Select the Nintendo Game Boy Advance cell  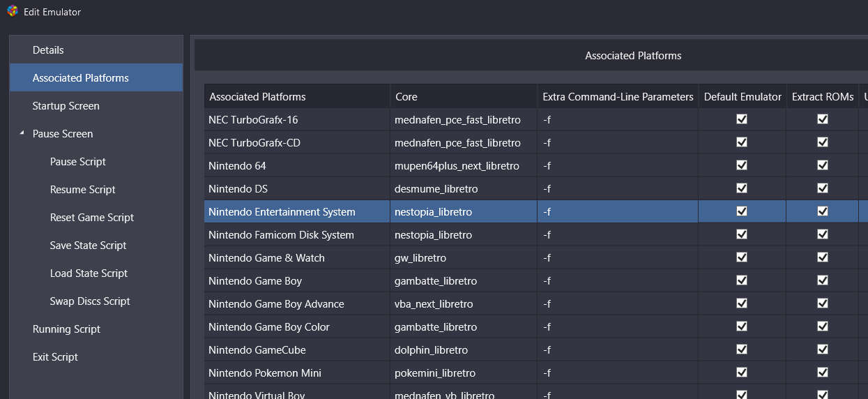point(297,303)
